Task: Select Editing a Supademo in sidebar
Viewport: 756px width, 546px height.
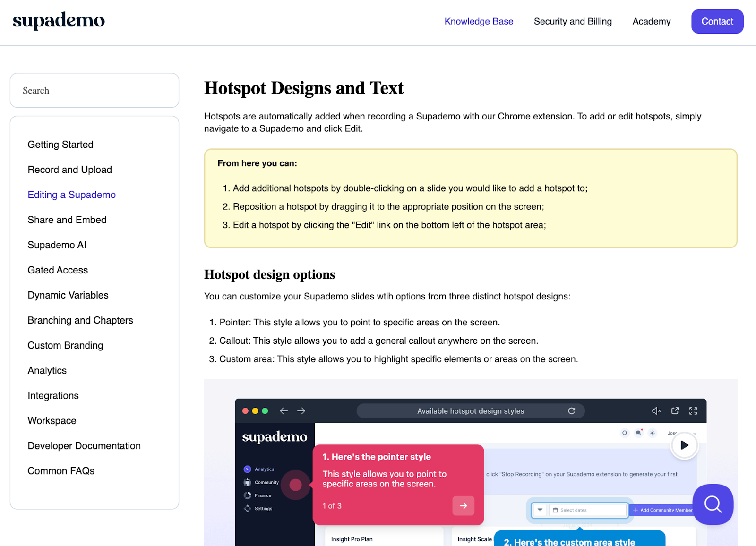Action: pos(72,195)
